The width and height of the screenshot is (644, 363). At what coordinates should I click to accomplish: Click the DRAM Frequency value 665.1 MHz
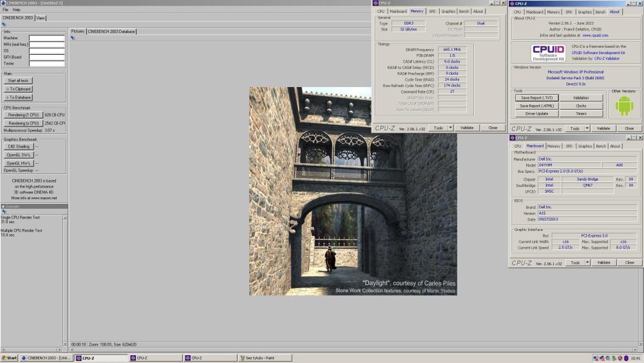coord(452,50)
